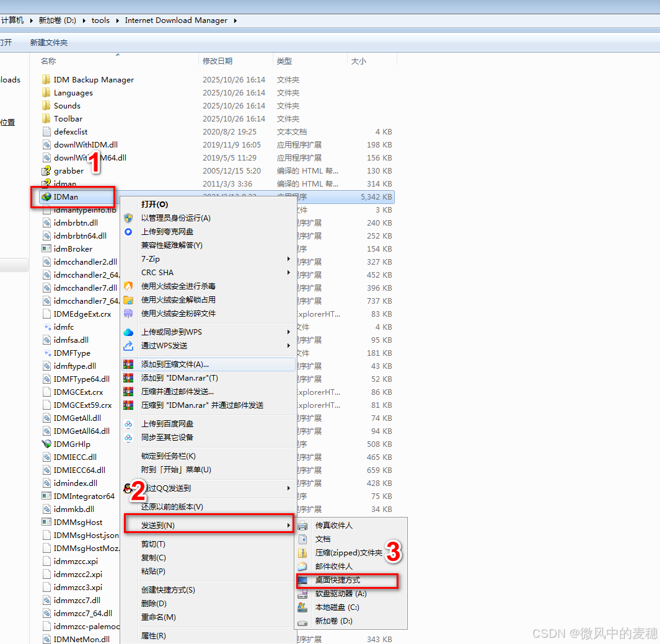Click the idmBroker application icon
The width and height of the screenshot is (660, 644).
pos(46,249)
